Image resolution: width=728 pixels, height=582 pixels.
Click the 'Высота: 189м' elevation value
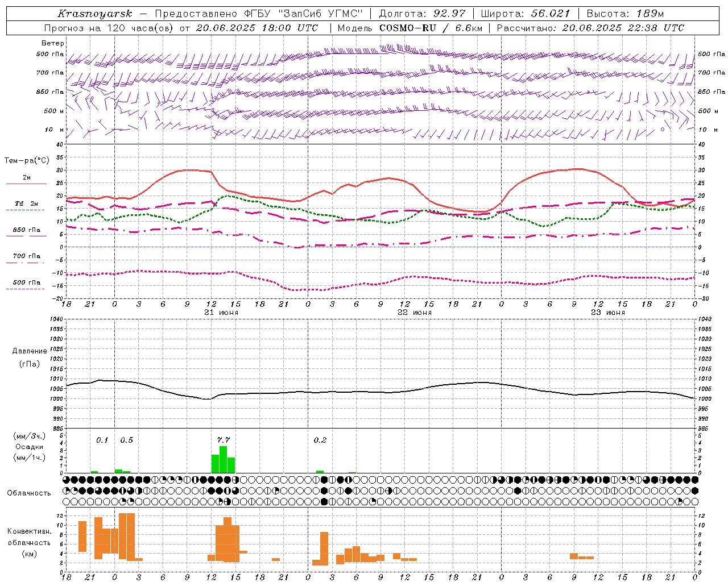point(625,14)
